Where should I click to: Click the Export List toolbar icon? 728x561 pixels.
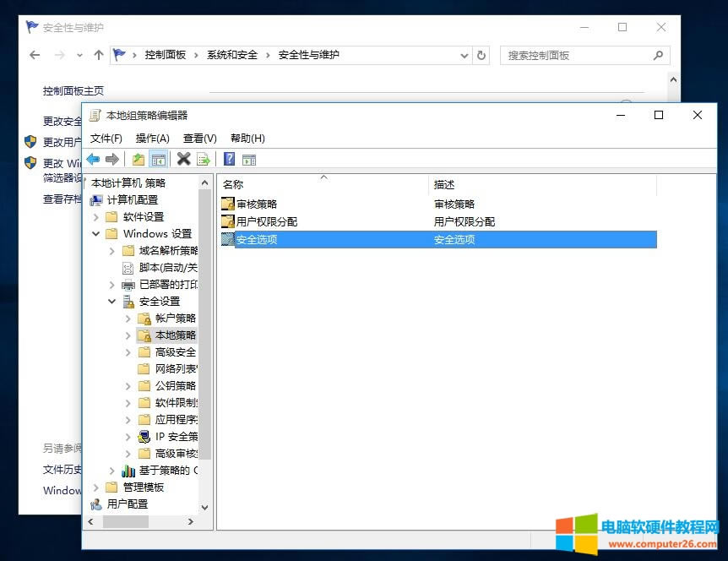click(x=204, y=159)
